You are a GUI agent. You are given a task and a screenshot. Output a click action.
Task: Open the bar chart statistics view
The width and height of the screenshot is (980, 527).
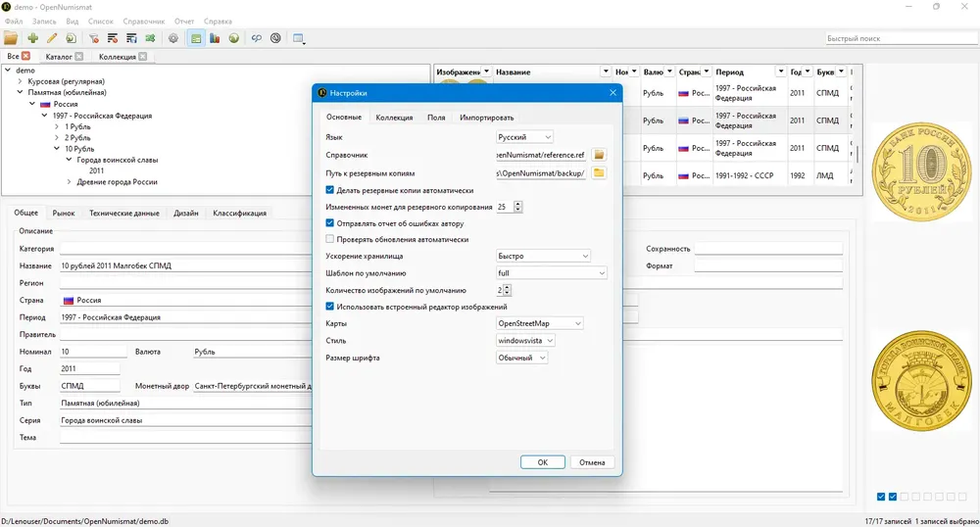click(215, 38)
